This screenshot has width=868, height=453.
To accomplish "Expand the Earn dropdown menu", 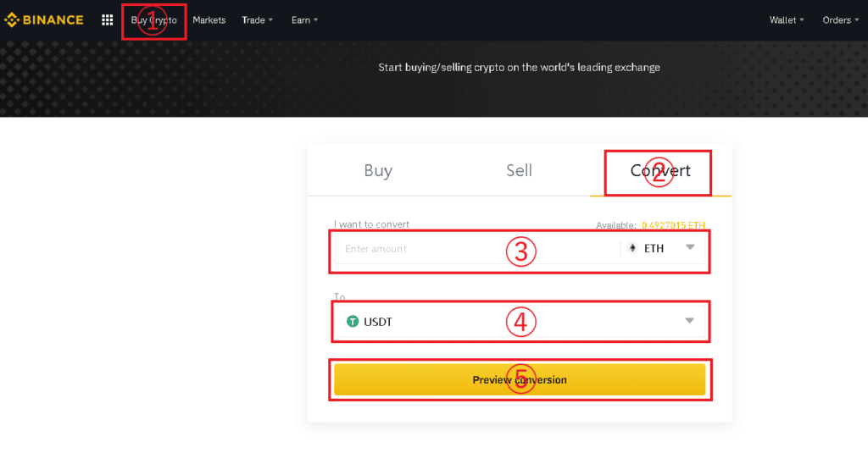I will 304,20.
